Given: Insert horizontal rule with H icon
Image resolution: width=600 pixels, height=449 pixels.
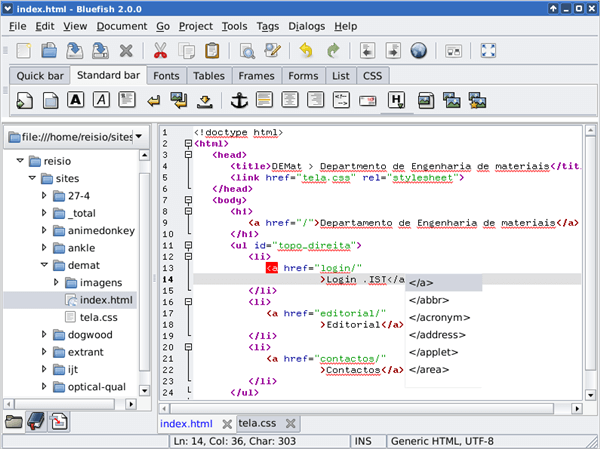Looking at the screenshot, I should coord(396,100).
